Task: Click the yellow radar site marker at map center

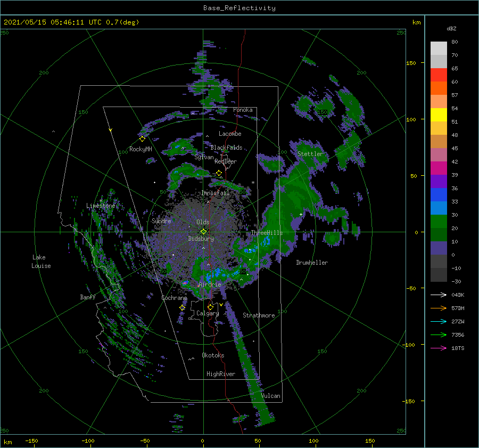Action: click(203, 232)
